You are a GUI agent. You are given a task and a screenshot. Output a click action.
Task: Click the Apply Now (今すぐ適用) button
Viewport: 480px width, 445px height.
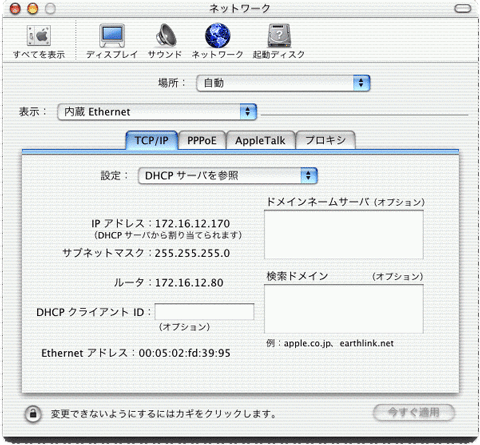[414, 413]
